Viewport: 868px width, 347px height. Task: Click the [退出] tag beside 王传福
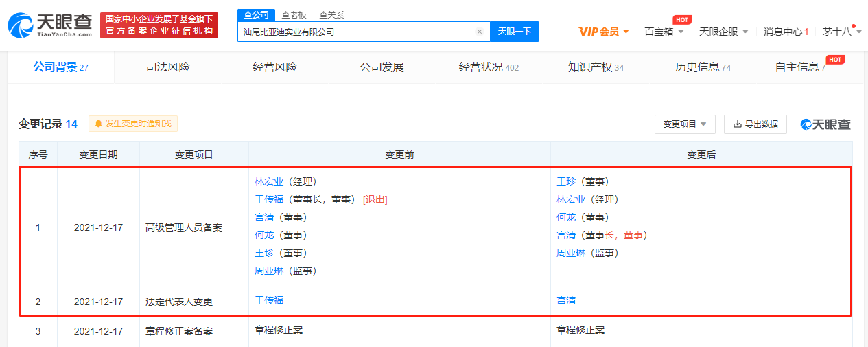tap(375, 199)
